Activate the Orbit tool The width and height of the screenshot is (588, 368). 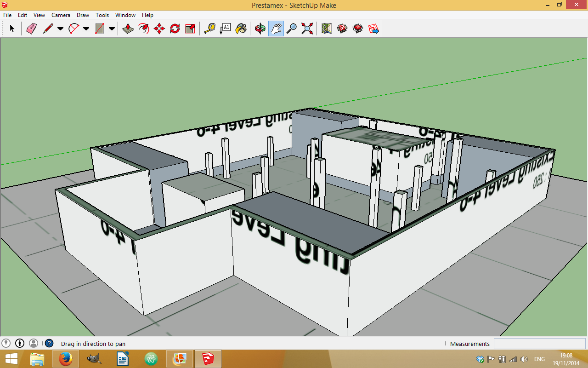click(260, 29)
